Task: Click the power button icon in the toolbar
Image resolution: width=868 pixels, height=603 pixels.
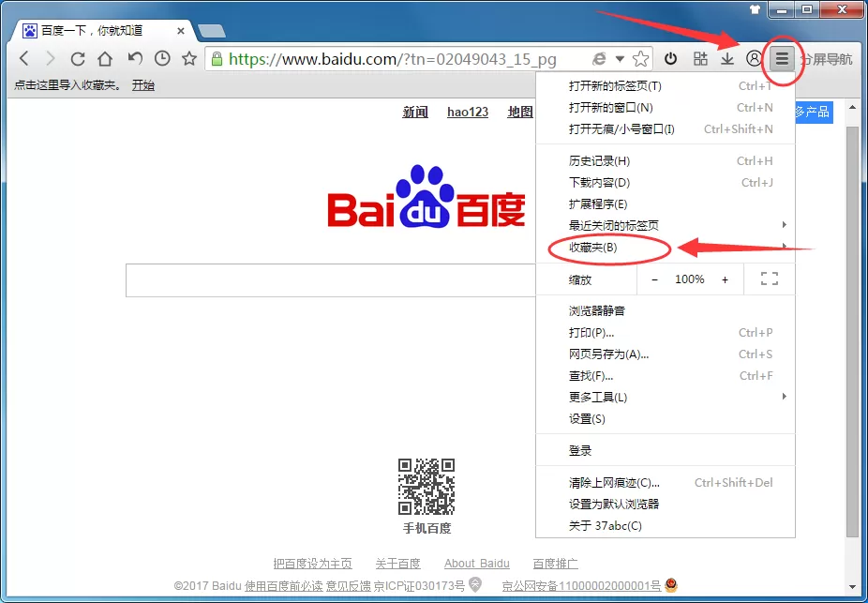Action: click(x=670, y=58)
